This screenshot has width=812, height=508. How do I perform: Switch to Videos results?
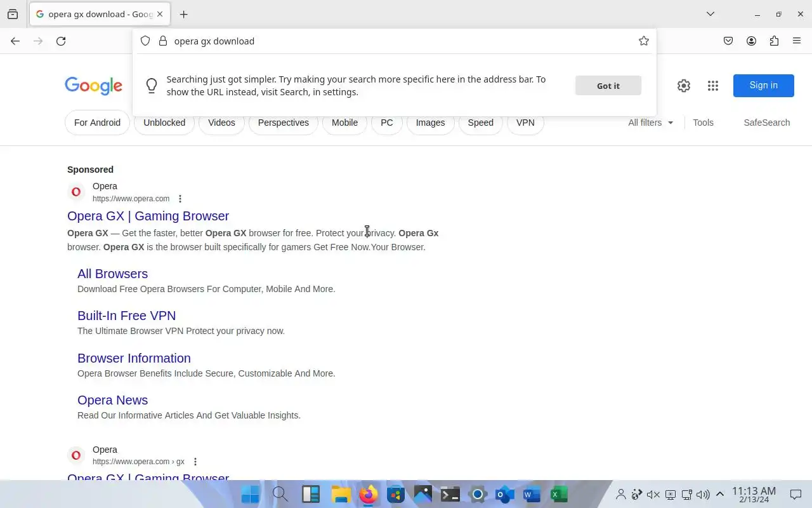[221, 123]
